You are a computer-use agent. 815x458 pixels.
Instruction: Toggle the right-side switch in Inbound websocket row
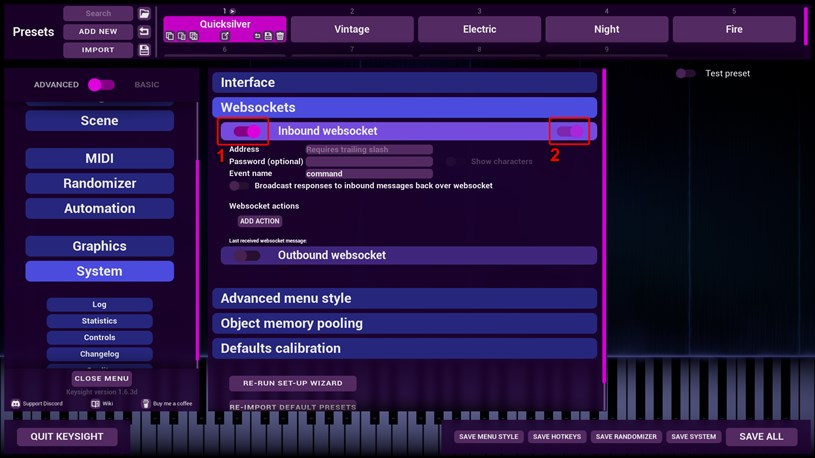(570, 132)
